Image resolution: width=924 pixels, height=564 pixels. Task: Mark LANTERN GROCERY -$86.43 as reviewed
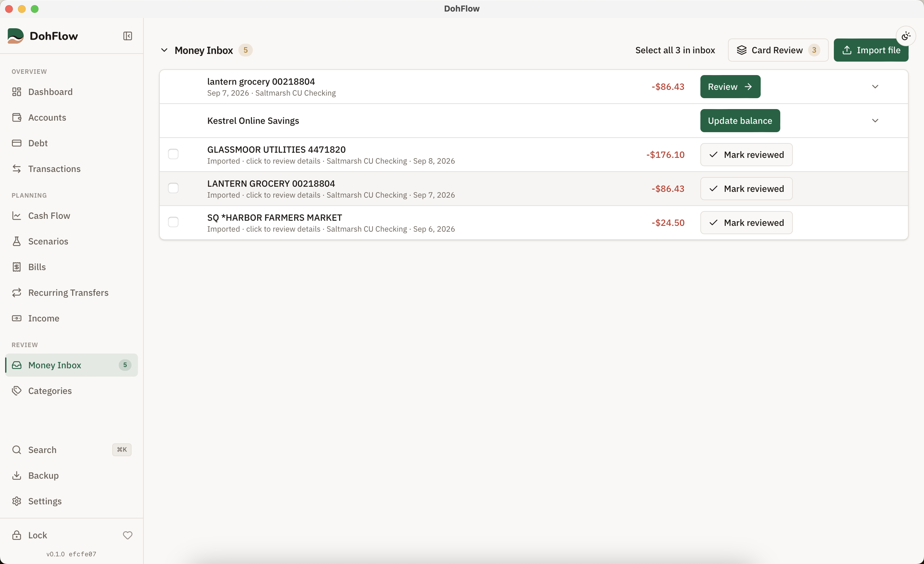746,189
